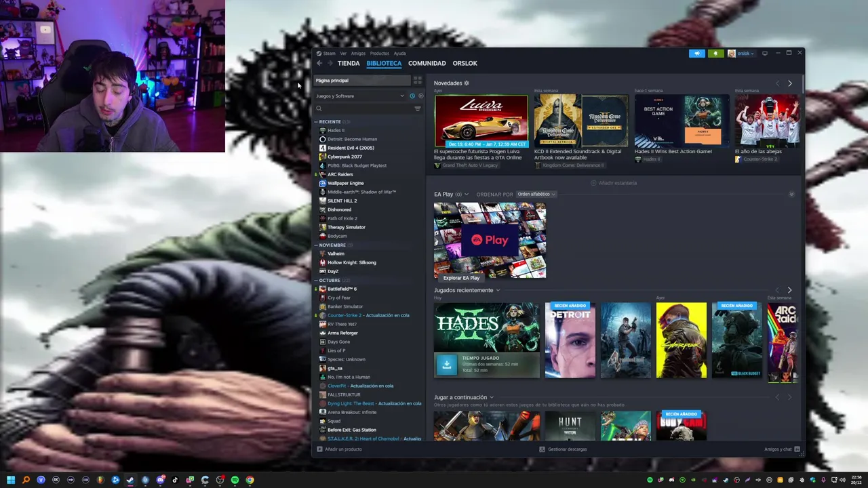
Task: Open the Counter-Strike 2 news tag
Action: 757,159
